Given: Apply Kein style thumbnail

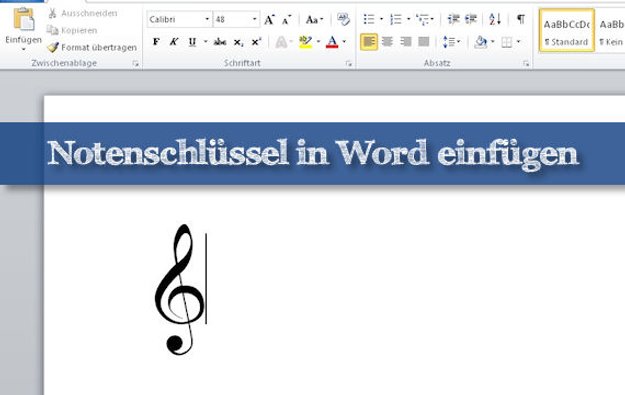Looking at the screenshot, I should click(611, 31).
